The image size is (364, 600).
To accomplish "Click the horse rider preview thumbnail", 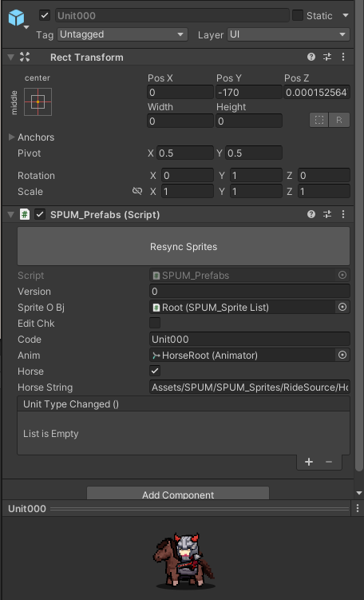I will (x=184, y=561).
